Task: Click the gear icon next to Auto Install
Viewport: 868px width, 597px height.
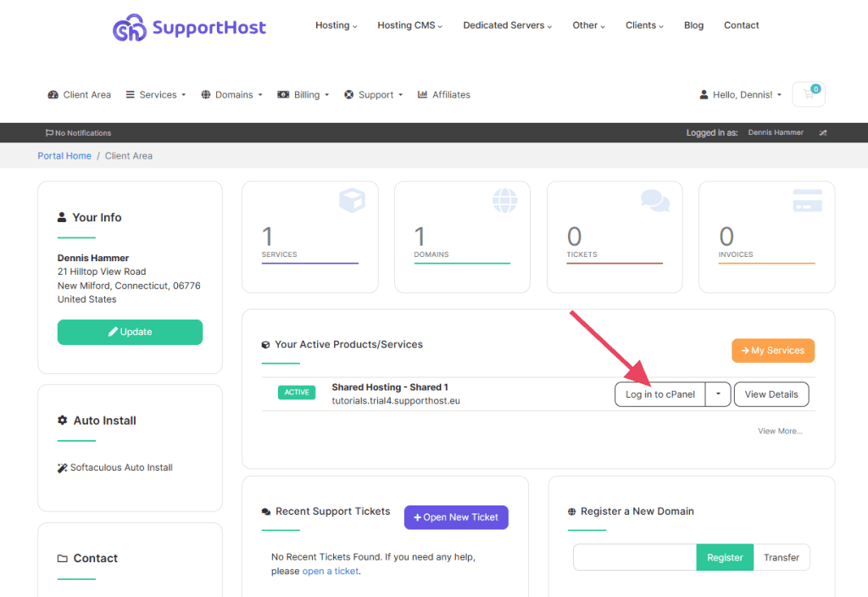Action: coord(63,421)
